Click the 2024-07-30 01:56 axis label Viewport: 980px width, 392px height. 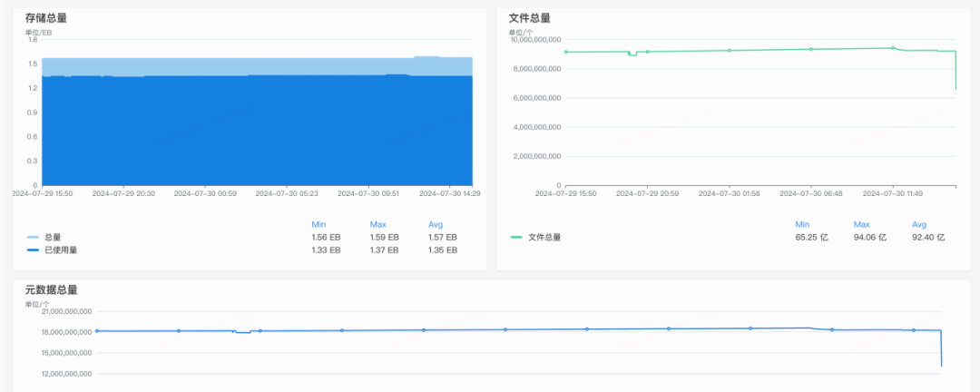730,194
